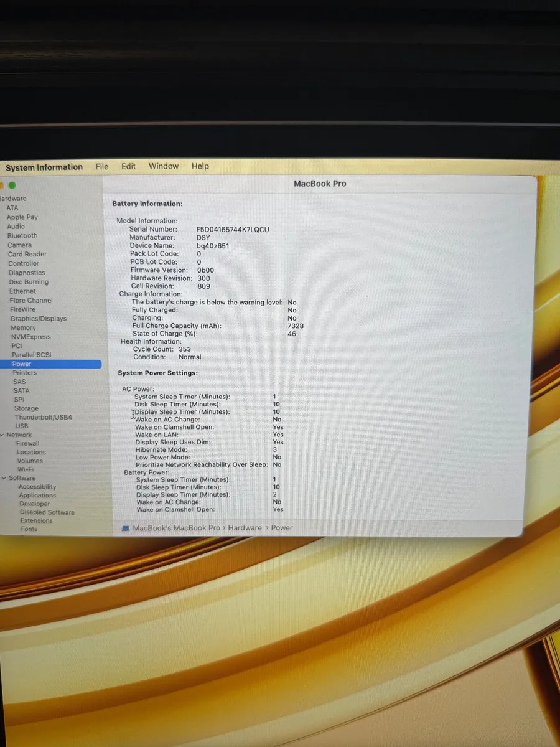Click Hardware in the bottom path bar
Viewport: 560px width, 747px height.
tap(245, 528)
